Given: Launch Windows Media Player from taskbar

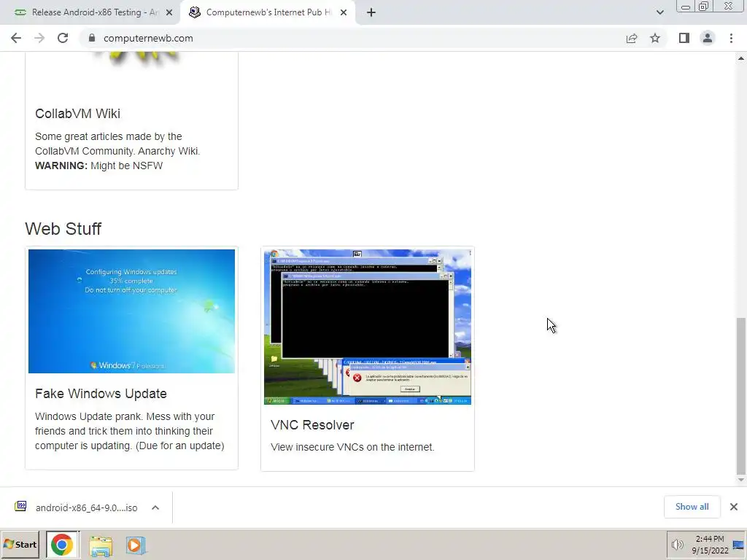Looking at the screenshot, I should 135,545.
